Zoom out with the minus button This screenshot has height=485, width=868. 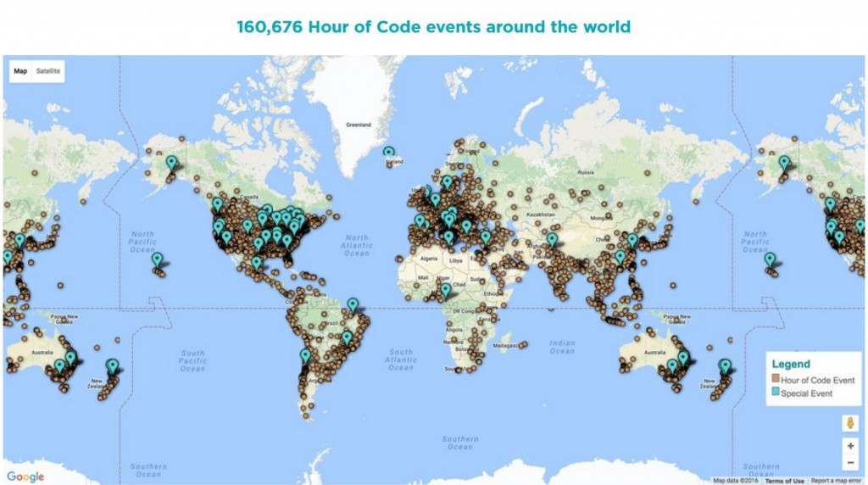click(850, 462)
